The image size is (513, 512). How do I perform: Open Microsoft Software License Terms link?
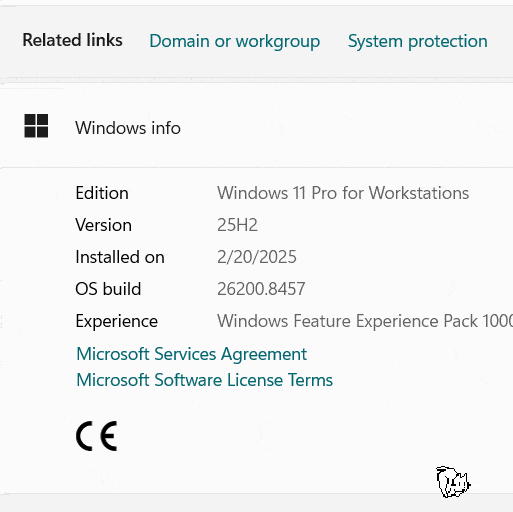tap(204, 380)
